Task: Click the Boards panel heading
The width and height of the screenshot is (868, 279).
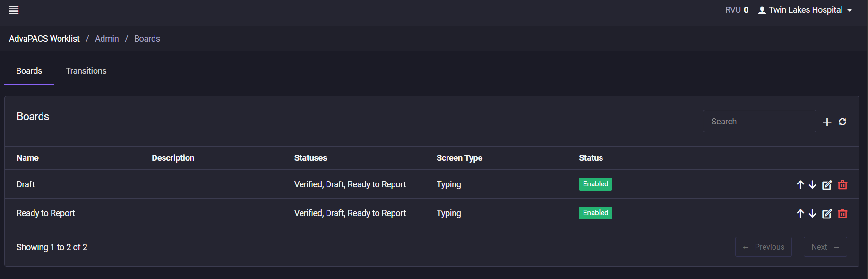Action: [33, 116]
